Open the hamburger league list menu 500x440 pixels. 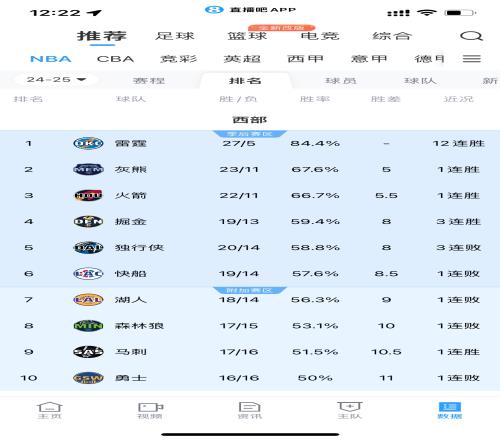click(472, 59)
